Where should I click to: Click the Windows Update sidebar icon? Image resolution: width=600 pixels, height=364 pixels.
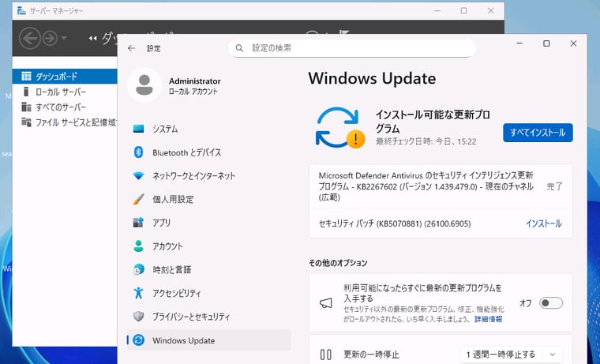pyautogui.click(x=138, y=340)
